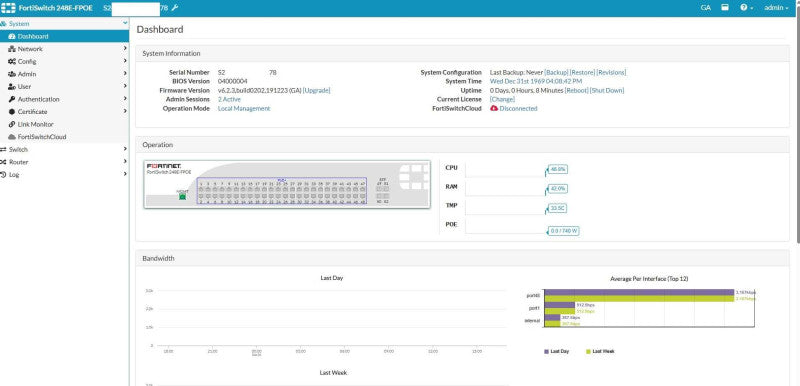This screenshot has height=386, width=800.
Task: Expand the Admin submenu arrow
Action: point(125,73)
